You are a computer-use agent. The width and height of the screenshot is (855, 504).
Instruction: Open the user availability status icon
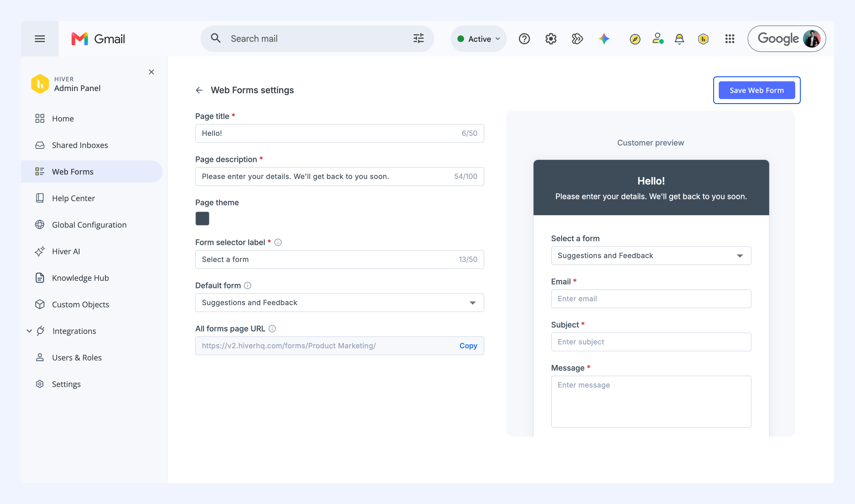click(658, 38)
